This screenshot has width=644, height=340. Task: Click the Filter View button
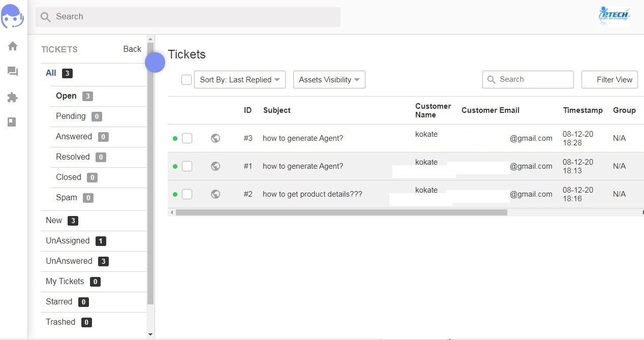pos(609,80)
